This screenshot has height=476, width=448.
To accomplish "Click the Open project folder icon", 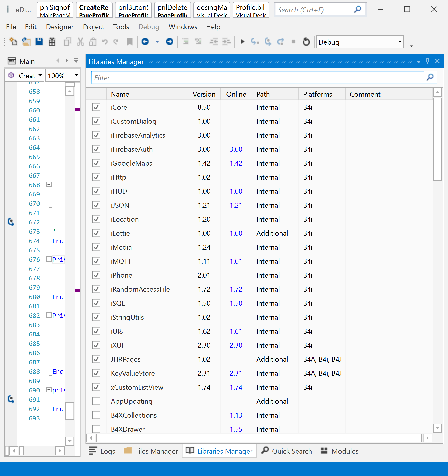I will click(26, 42).
